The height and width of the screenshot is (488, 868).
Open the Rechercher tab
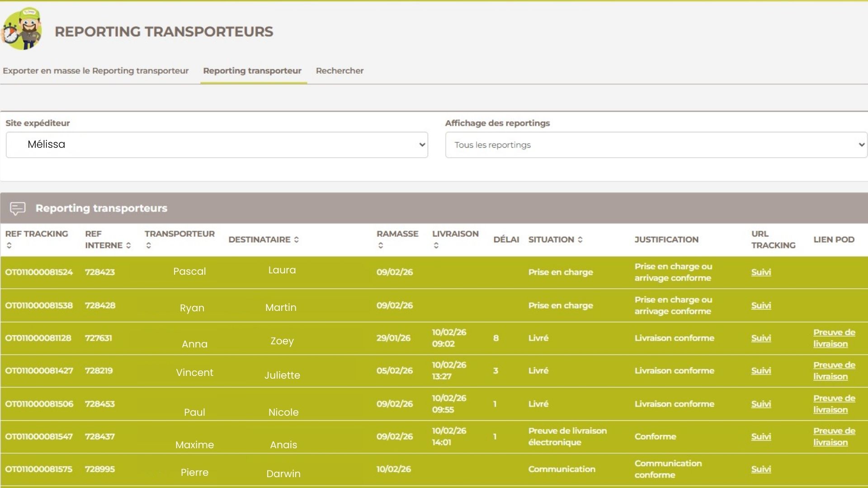tap(340, 70)
